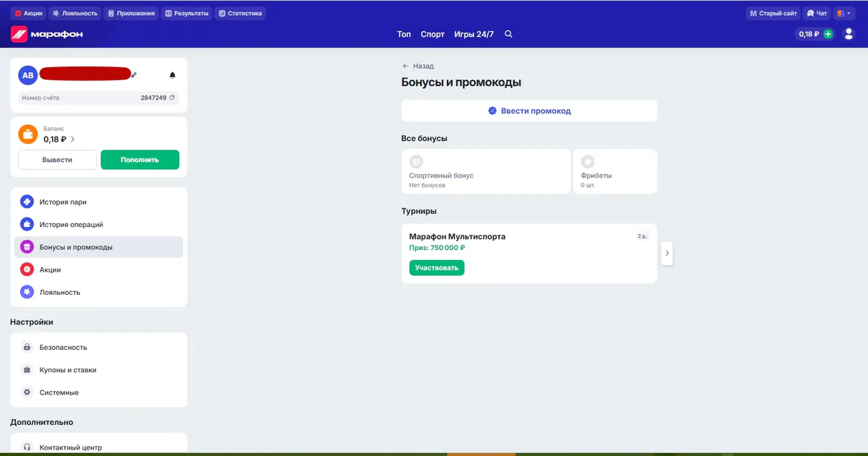Select the Безопасность settings row
The width and height of the screenshot is (868, 456).
99,348
